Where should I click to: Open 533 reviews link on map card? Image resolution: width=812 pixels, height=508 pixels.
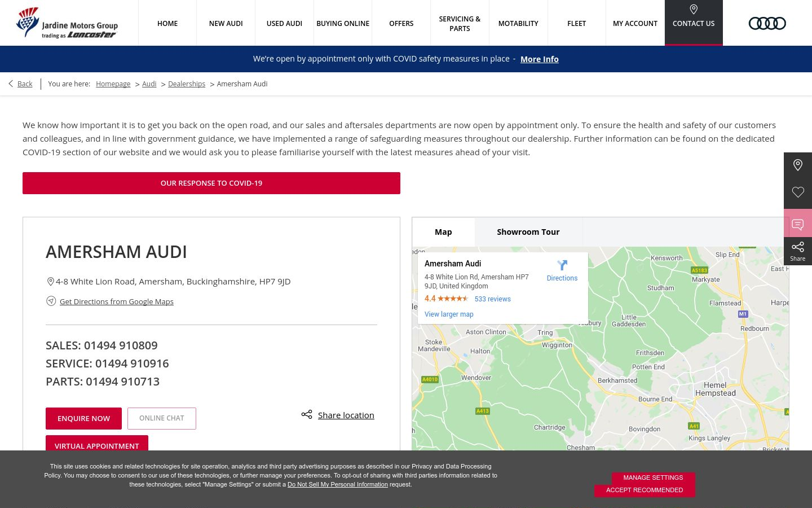point(493,299)
